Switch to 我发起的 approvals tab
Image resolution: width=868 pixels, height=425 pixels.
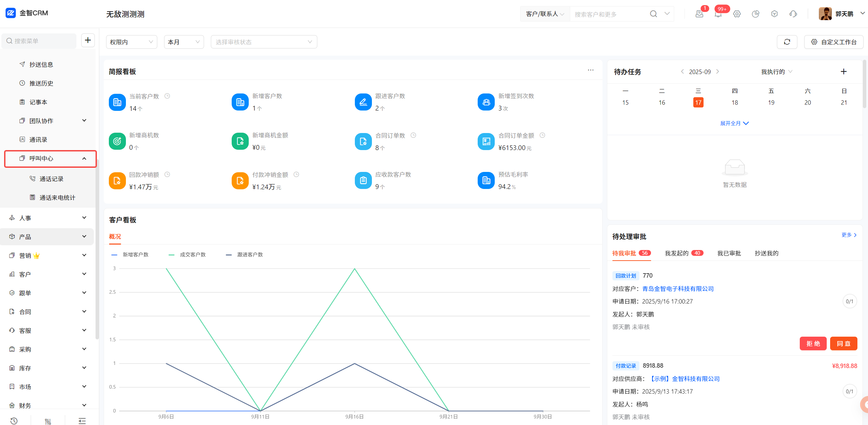pyautogui.click(x=677, y=253)
